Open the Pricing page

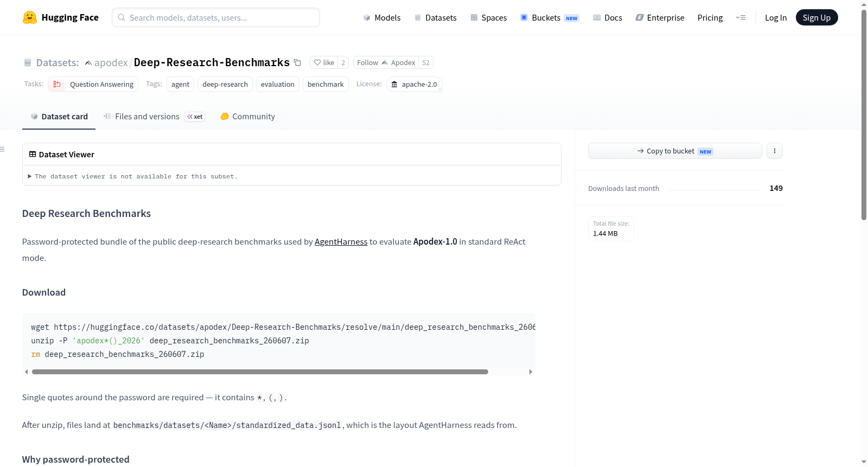pyautogui.click(x=710, y=17)
